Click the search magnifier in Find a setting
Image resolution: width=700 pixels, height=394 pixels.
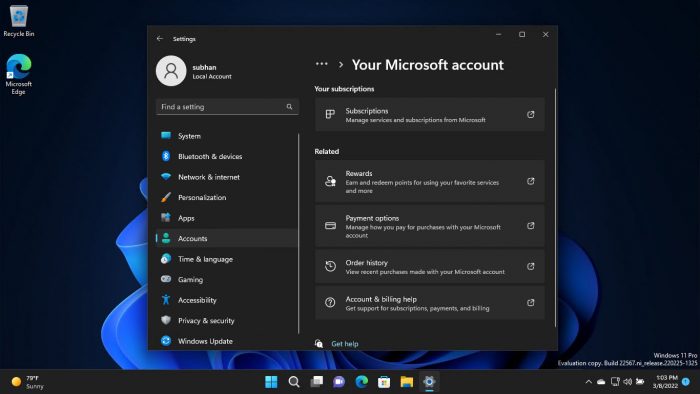point(289,107)
